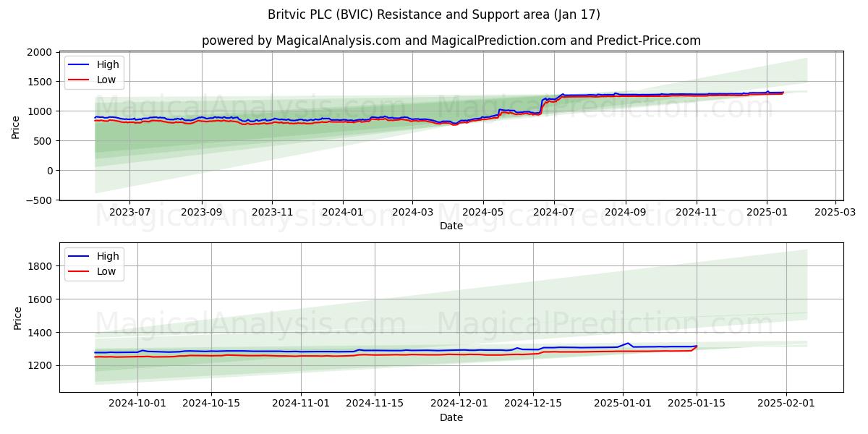868x434 pixels.
Task: Click the 'Date' axis label under the top chart
Action: [451, 226]
